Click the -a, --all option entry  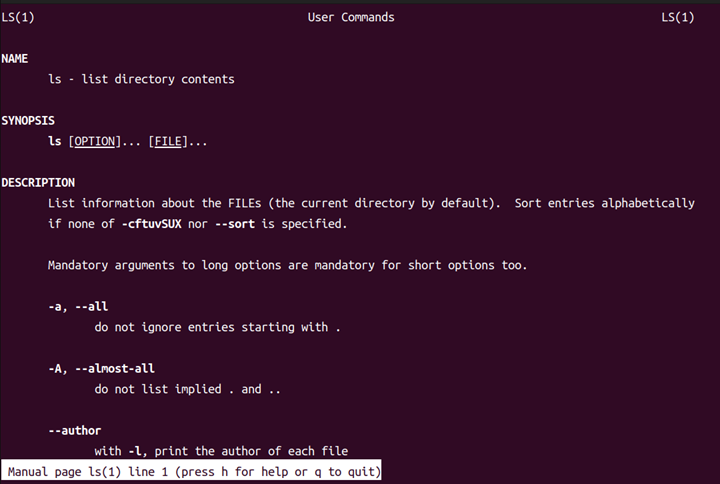pyautogui.click(x=78, y=307)
